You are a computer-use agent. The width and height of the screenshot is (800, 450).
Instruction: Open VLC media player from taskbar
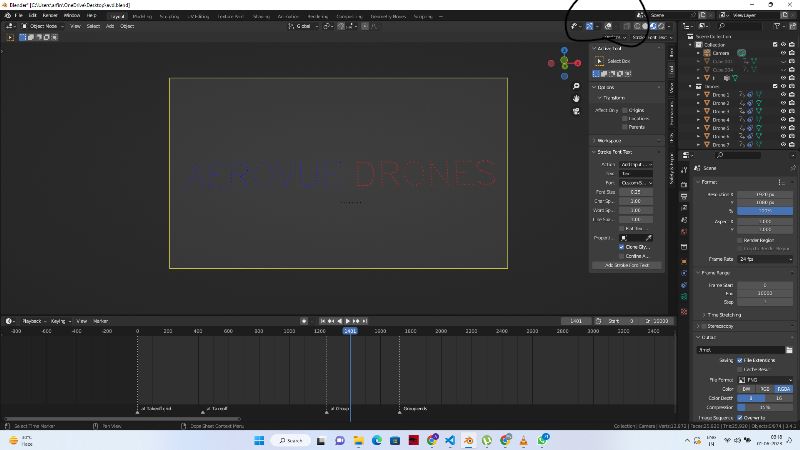coord(523,440)
